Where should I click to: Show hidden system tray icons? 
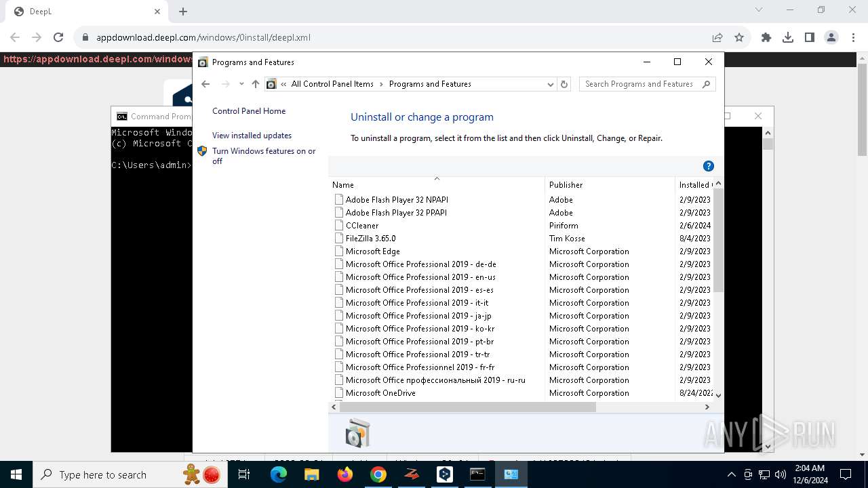click(731, 474)
